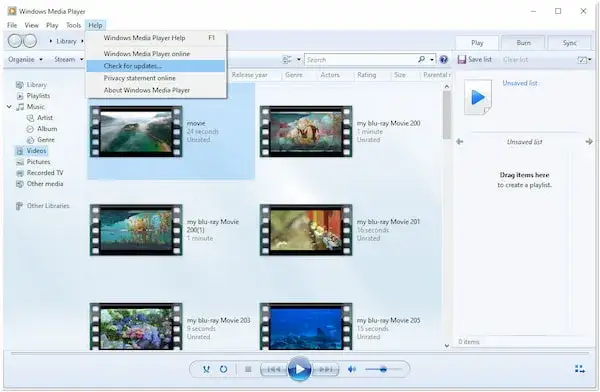Switch to the Burn tab
The image size is (600, 392).
pos(523,43)
